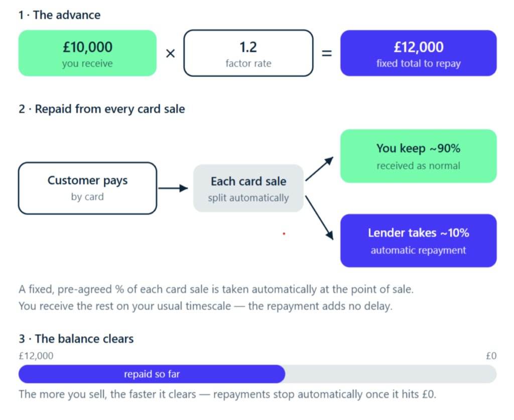
Task: Click the Lender takes ~10% box
Action: pos(418,240)
